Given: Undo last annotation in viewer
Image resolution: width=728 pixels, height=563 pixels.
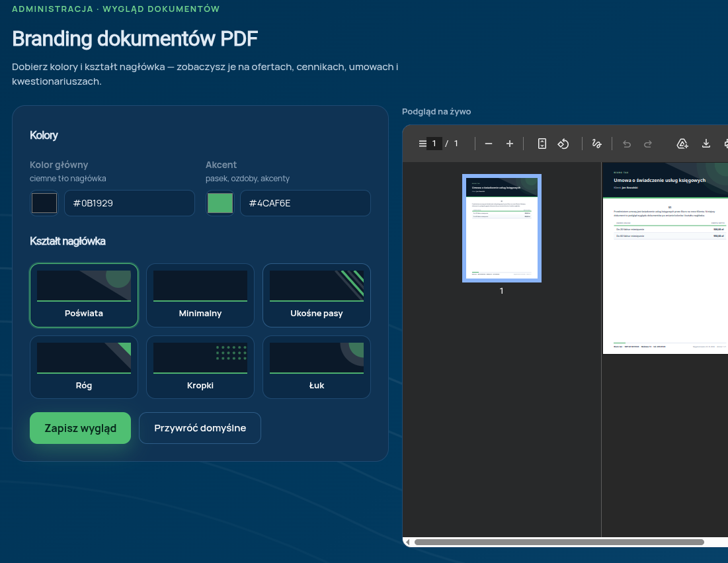Looking at the screenshot, I should point(627,144).
